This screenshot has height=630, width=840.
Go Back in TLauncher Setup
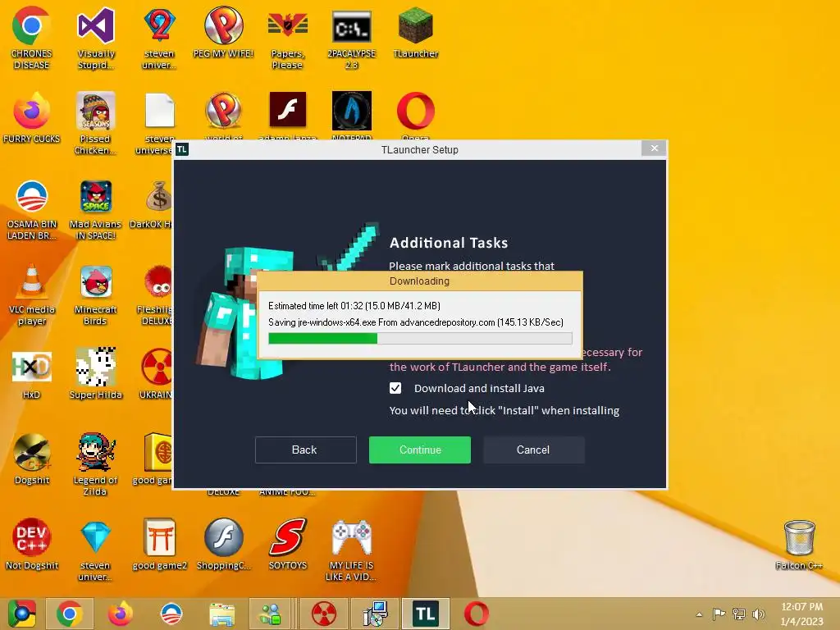pos(305,450)
